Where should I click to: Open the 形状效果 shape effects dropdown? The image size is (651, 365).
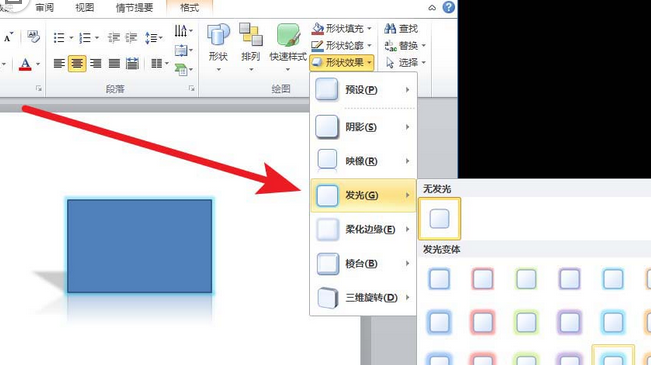342,62
